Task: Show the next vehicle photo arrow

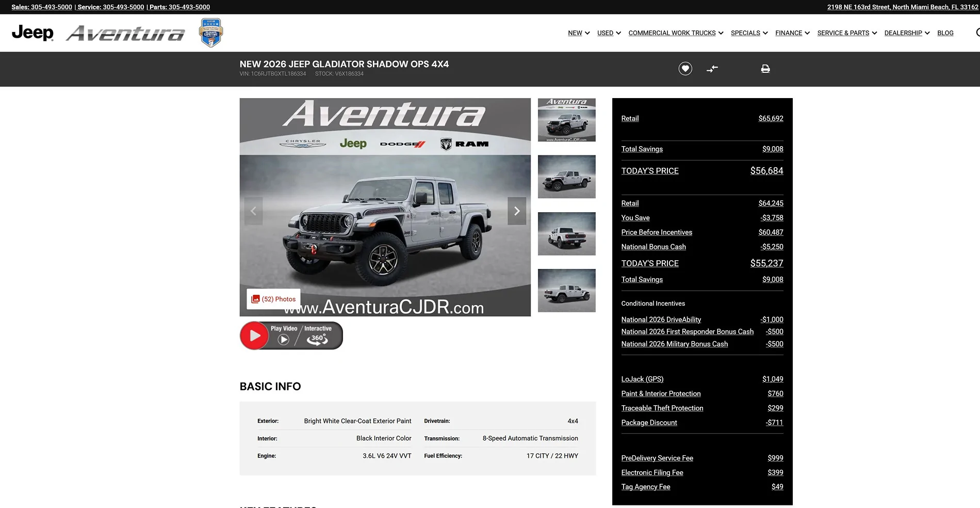Action: click(517, 211)
